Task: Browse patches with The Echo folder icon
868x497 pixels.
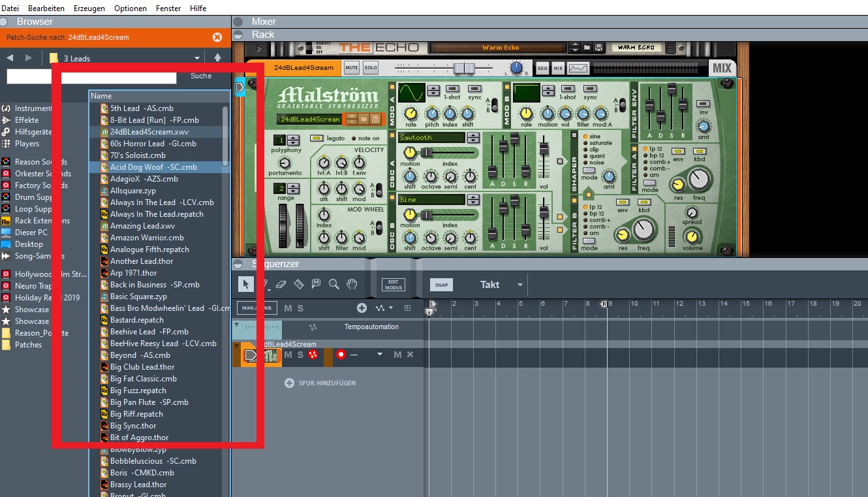Action: pos(587,48)
